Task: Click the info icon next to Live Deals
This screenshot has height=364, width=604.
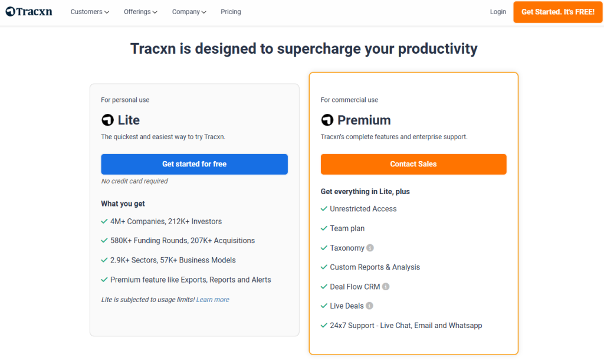Action: click(x=369, y=306)
